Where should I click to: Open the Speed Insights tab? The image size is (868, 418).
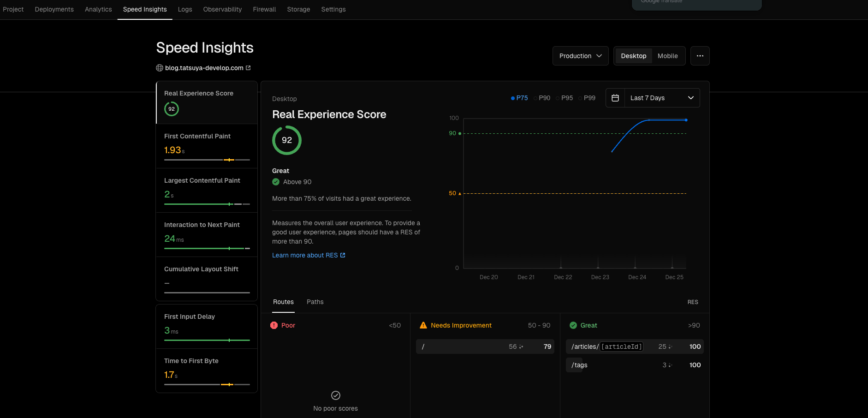point(145,9)
